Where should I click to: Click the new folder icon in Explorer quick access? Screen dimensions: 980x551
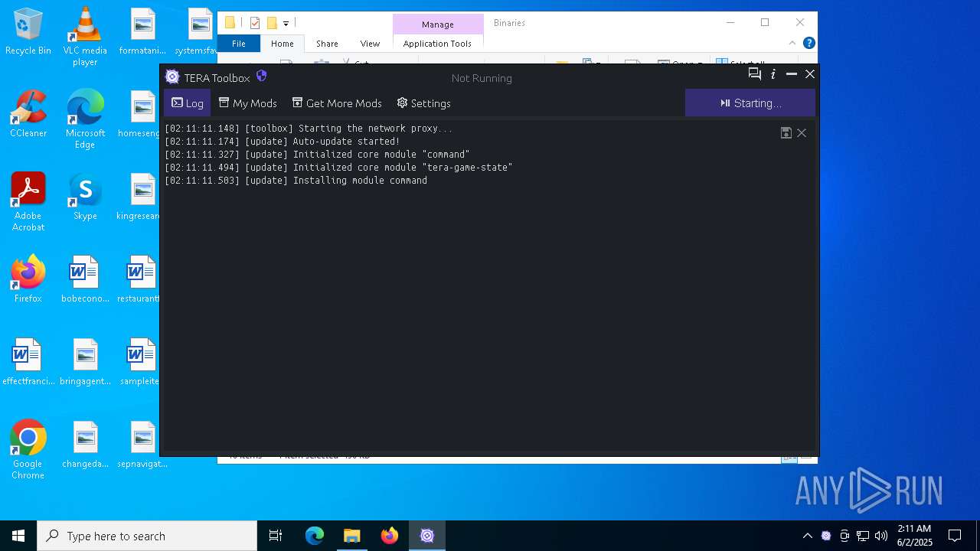pyautogui.click(x=272, y=23)
